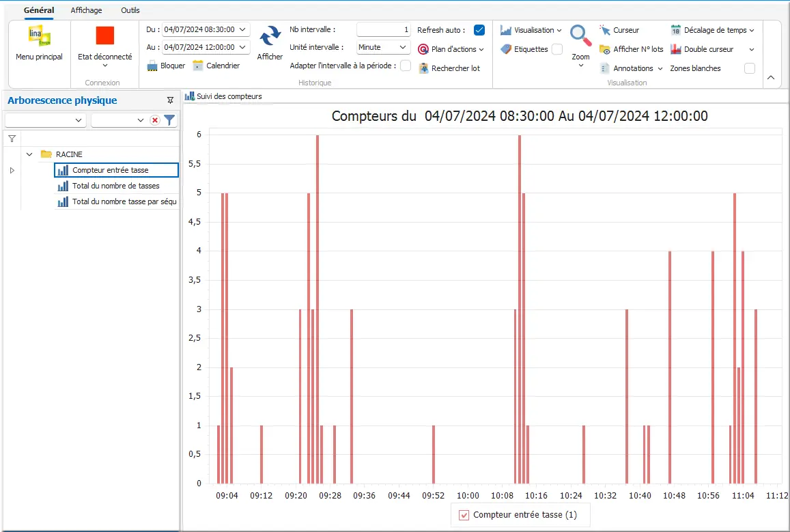This screenshot has height=532, width=790.
Task: Click the Afficher refresh arrows icon
Action: tap(270, 36)
